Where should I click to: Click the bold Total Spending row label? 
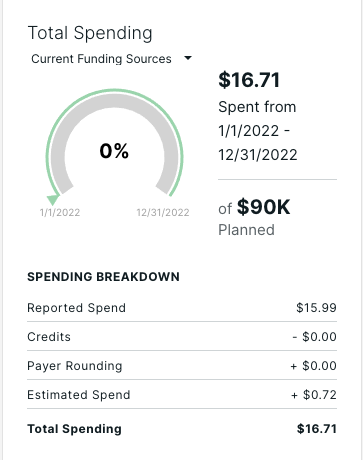74,429
